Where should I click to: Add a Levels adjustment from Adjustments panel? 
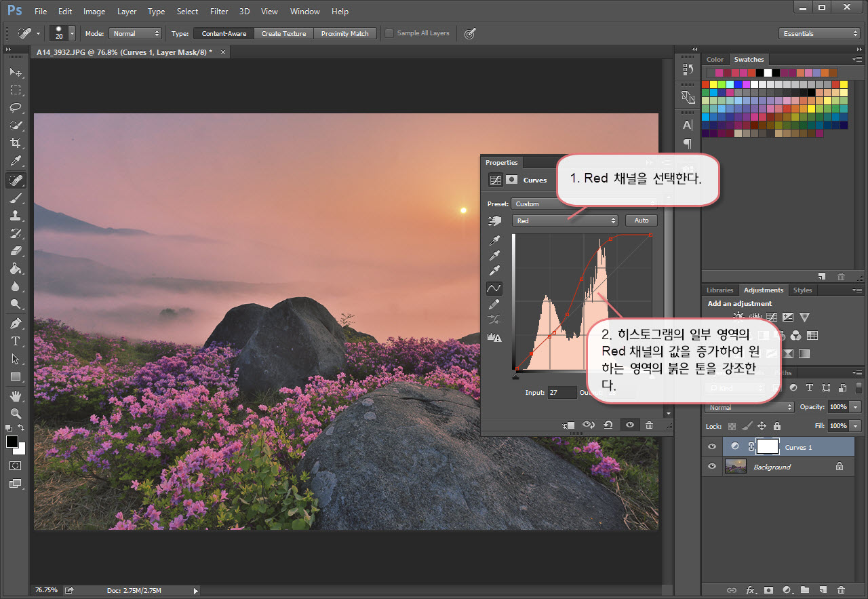click(x=754, y=317)
